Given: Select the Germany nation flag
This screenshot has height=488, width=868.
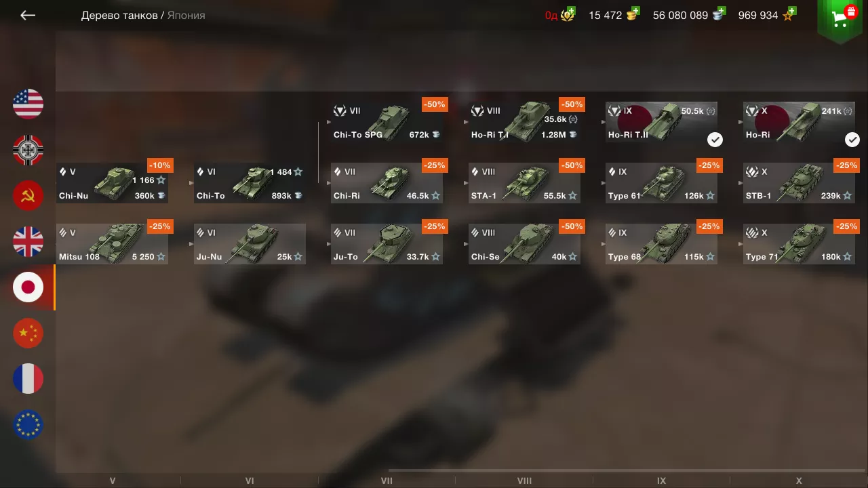Looking at the screenshot, I should (x=28, y=150).
